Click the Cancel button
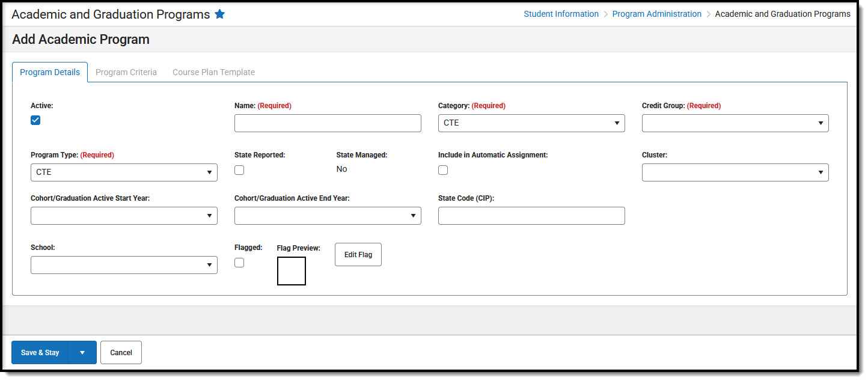Screen dimensions: 868x381 [x=121, y=353]
